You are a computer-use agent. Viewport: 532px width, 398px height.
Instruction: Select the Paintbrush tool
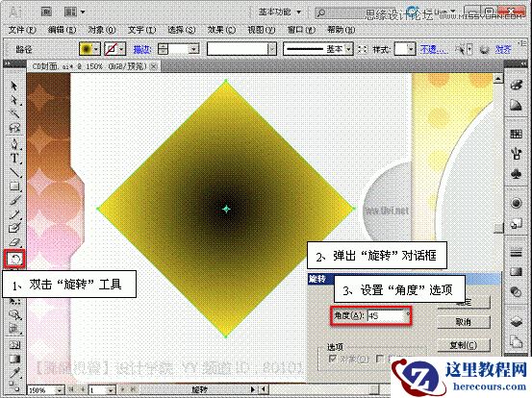(x=14, y=200)
